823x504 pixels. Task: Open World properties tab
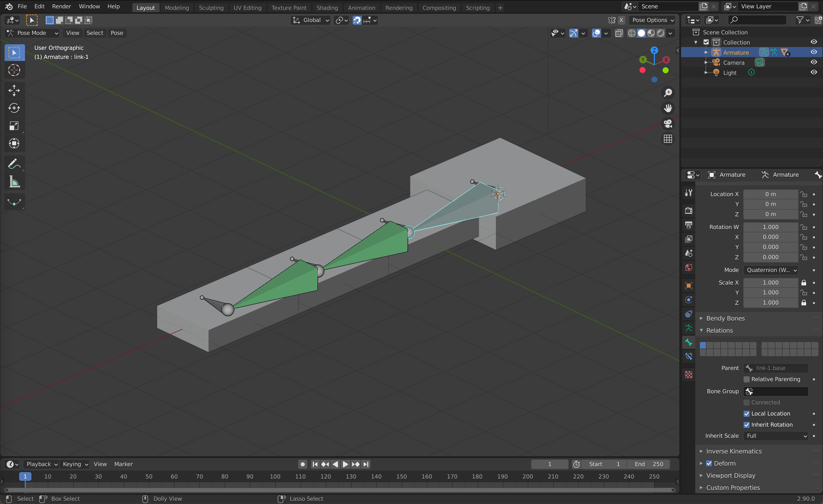tap(688, 267)
